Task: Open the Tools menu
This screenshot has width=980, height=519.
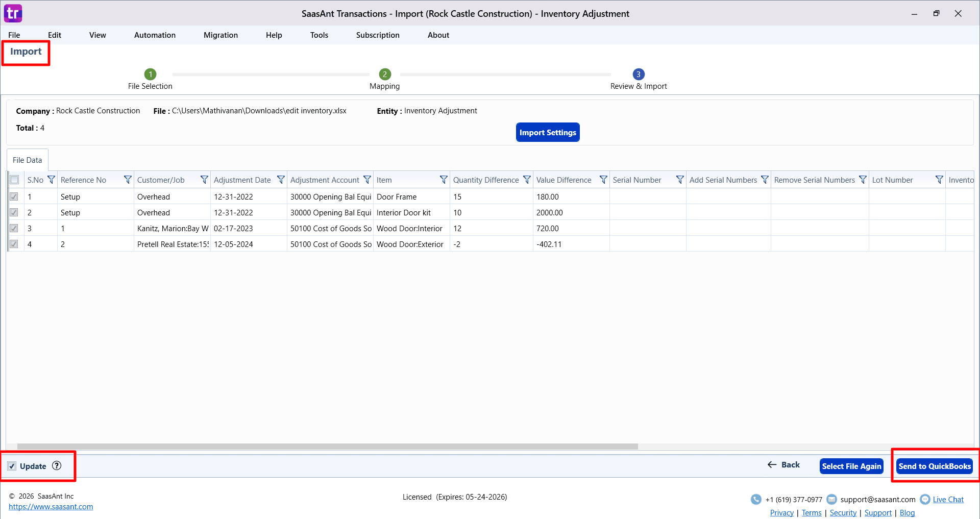Action: click(x=319, y=35)
